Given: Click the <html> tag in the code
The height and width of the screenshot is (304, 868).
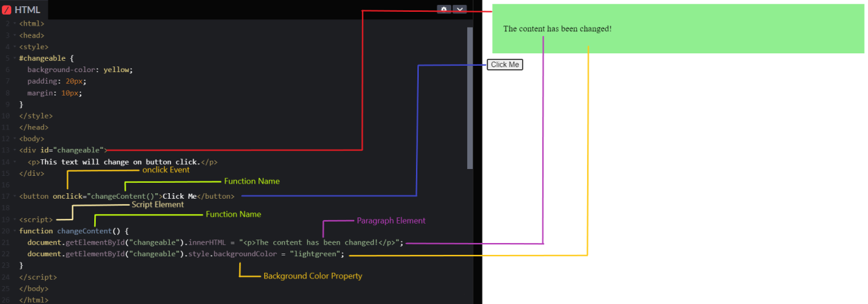Looking at the screenshot, I should click(32, 24).
